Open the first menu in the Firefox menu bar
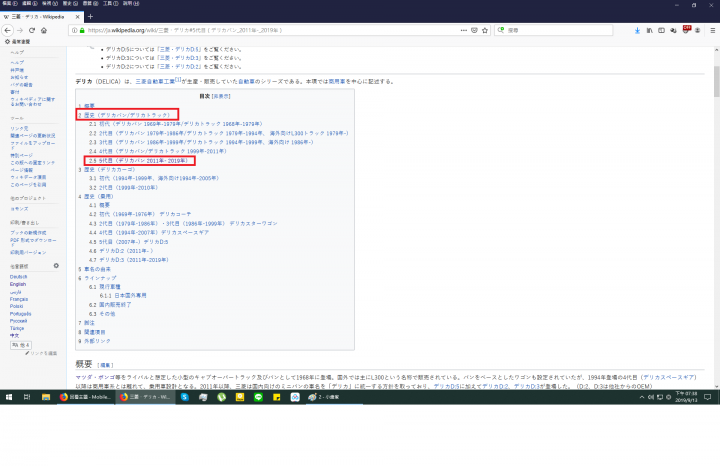 pos(10,3)
